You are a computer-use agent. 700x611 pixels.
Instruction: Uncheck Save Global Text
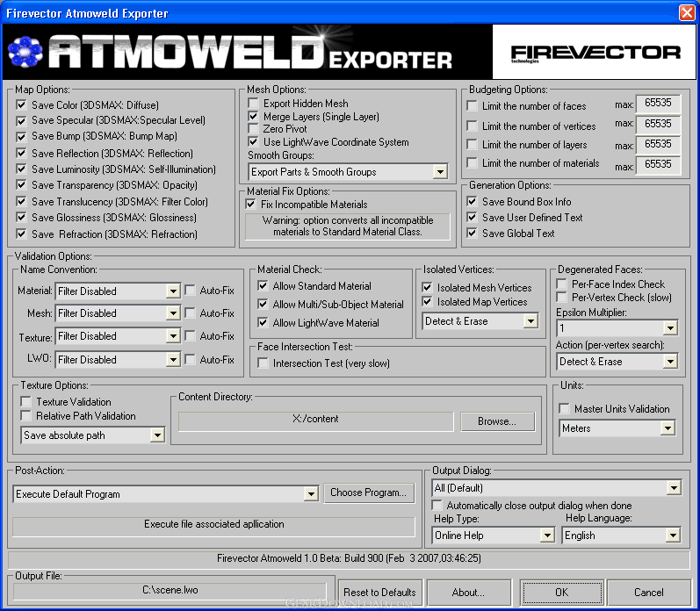coord(472,233)
